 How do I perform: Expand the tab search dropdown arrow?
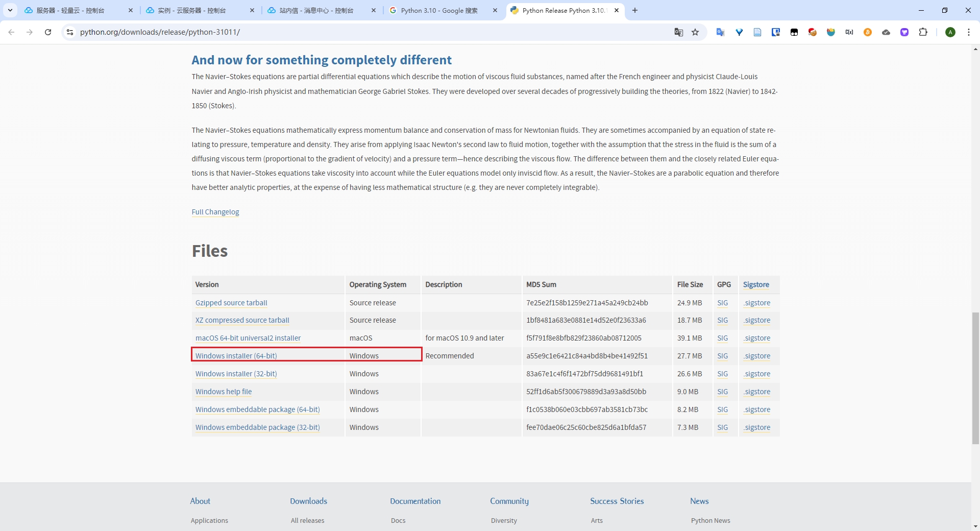click(10, 10)
